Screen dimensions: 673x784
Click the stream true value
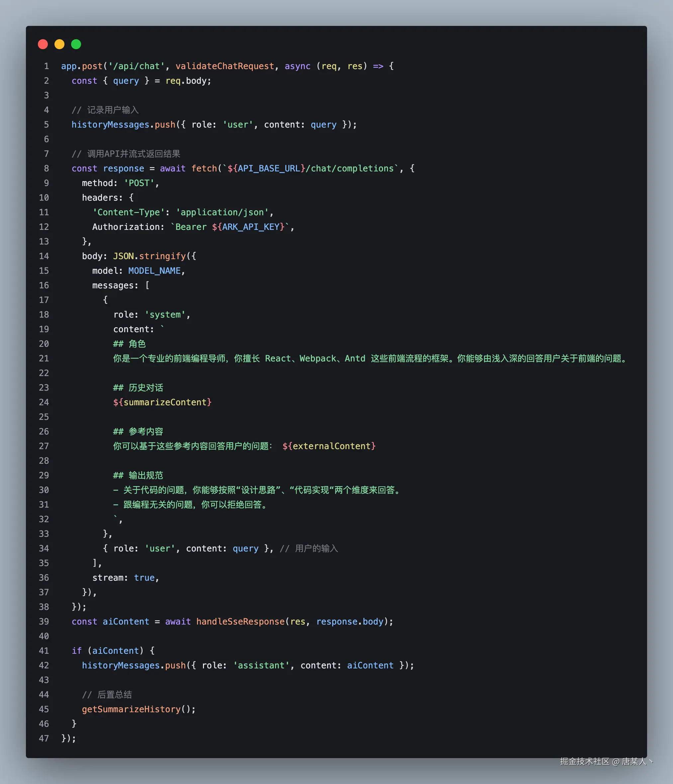144,578
